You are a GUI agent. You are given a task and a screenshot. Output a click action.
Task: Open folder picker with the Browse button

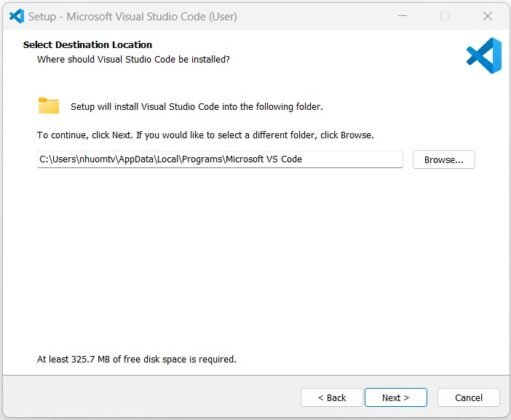[444, 160]
